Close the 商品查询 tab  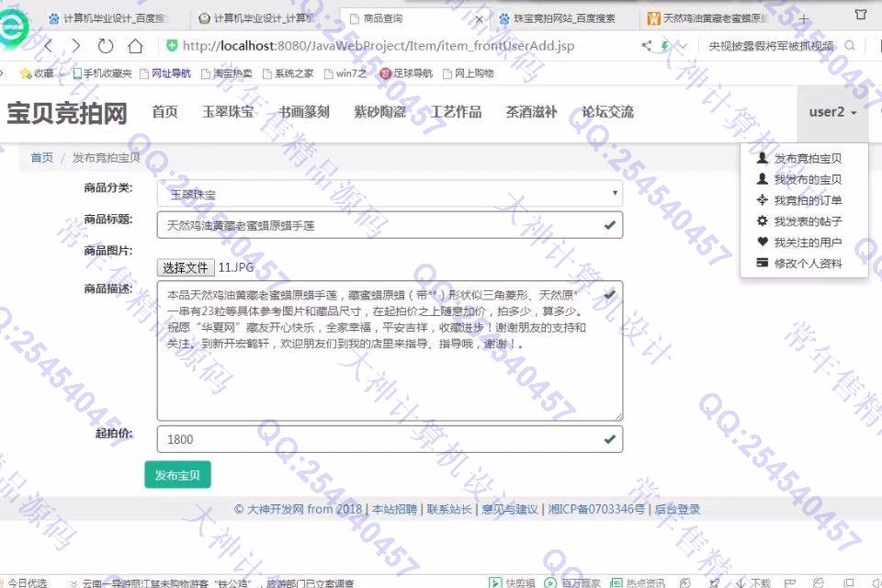click(479, 19)
